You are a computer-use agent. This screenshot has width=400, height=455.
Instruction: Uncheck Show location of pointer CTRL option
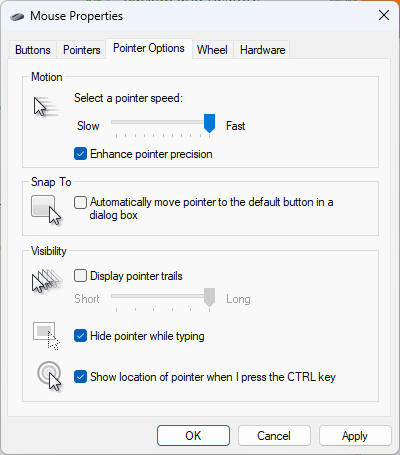80,377
